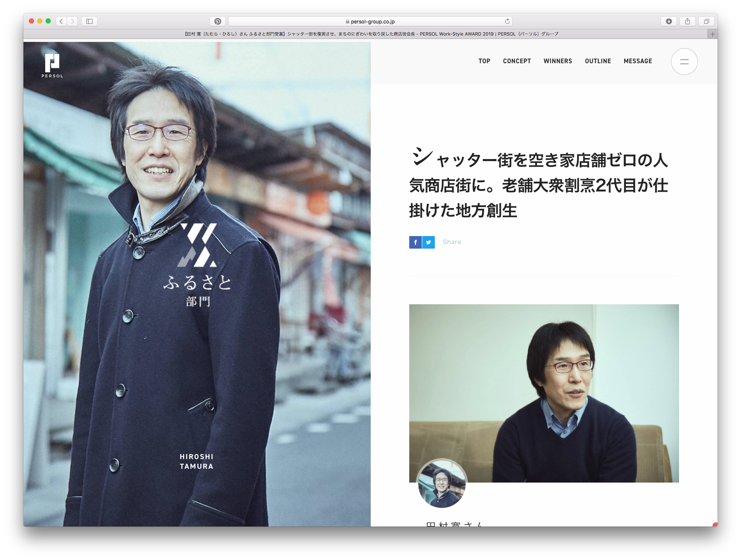The height and width of the screenshot is (560, 741).
Task: Enter full screen with green button
Action: (48, 21)
